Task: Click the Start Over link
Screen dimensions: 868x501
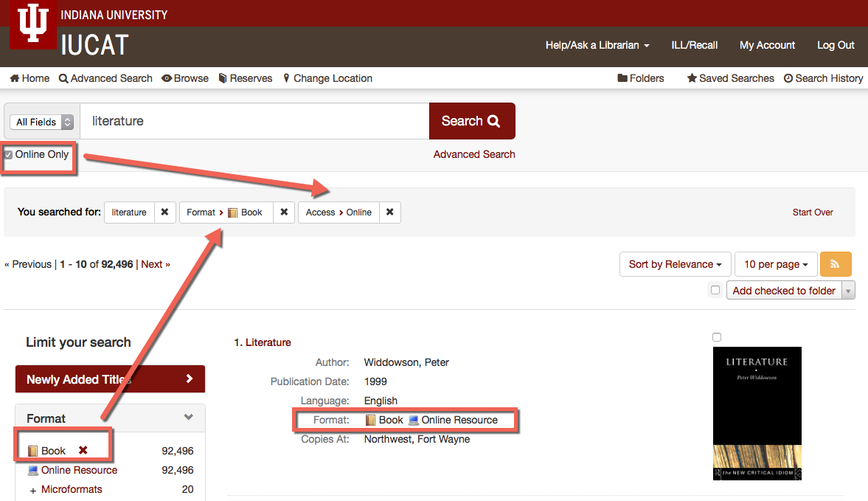Action: (812, 212)
